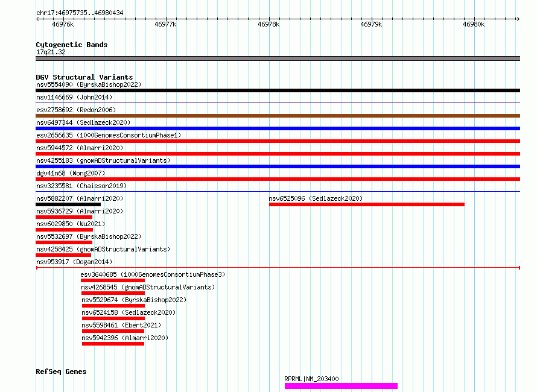
Task: Open dgv41n68 (Wong2007) variant label
Action: [x=71, y=173]
